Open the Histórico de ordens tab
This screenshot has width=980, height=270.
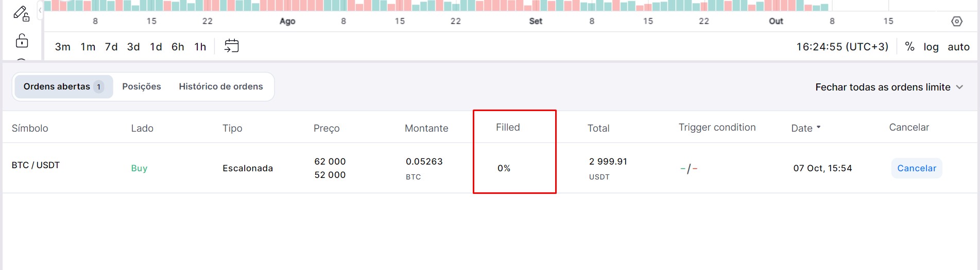(221, 86)
